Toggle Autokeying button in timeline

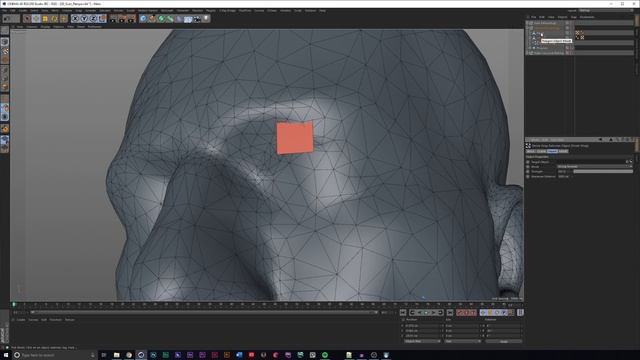pyautogui.click(x=466, y=313)
